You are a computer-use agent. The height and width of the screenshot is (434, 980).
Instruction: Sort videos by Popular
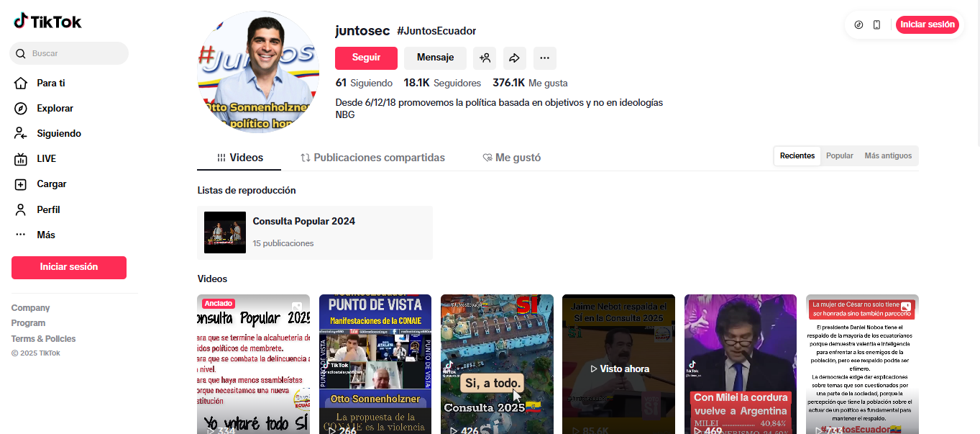[839, 156]
